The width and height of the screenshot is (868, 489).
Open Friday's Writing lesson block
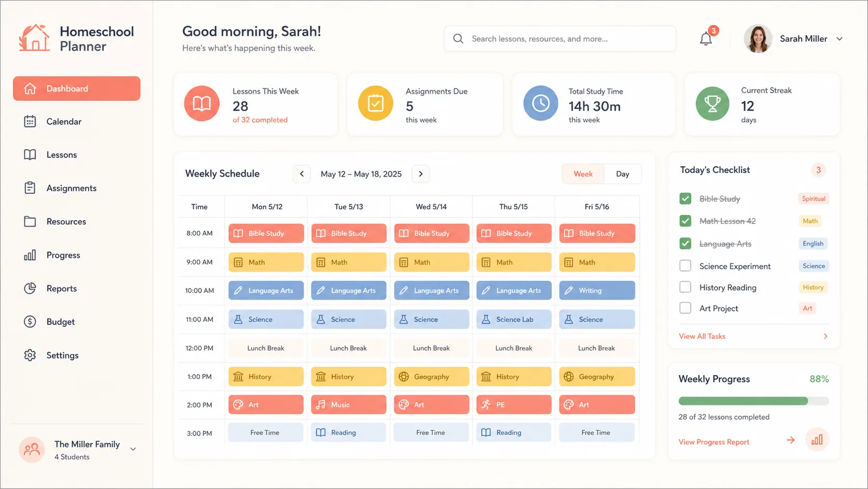pyautogui.click(x=597, y=290)
